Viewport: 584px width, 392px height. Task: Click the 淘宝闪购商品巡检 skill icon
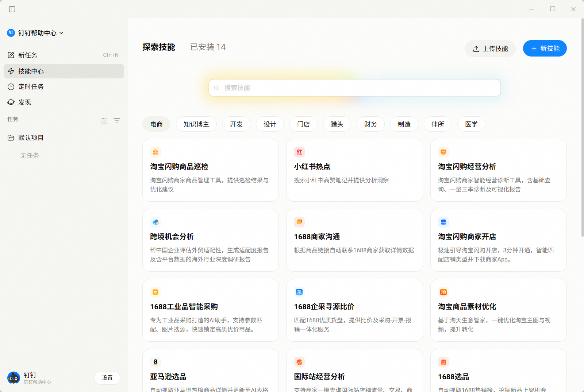tap(155, 152)
